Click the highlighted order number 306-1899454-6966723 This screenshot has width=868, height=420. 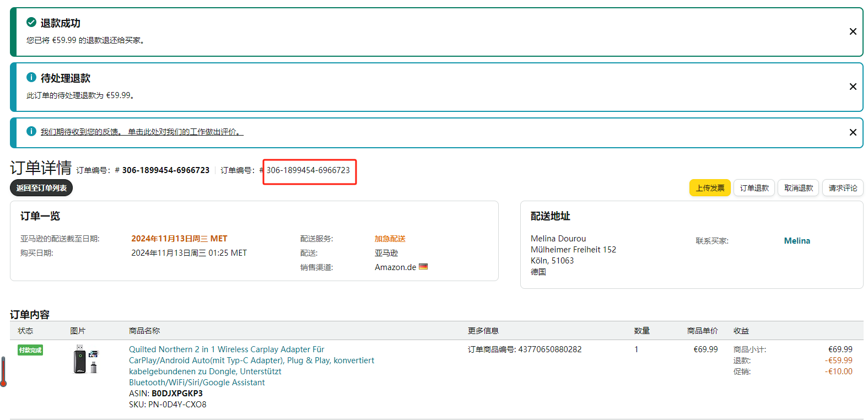coord(308,170)
